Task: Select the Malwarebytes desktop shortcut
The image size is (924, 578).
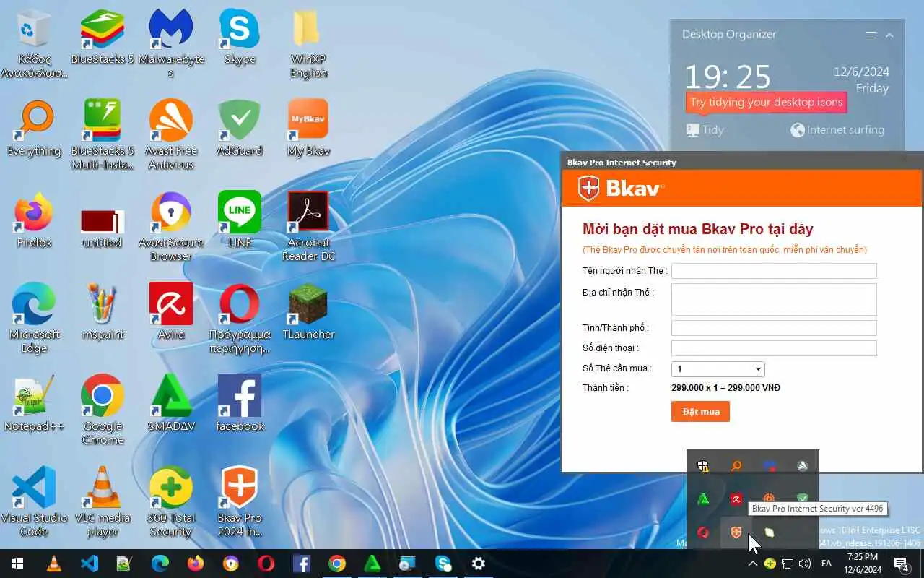Action: tap(171, 43)
